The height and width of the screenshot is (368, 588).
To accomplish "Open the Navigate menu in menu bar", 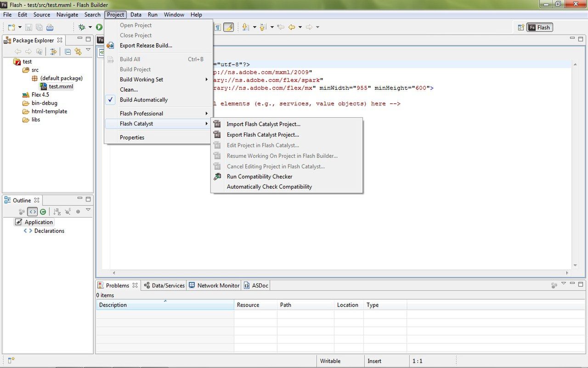I will pos(68,15).
